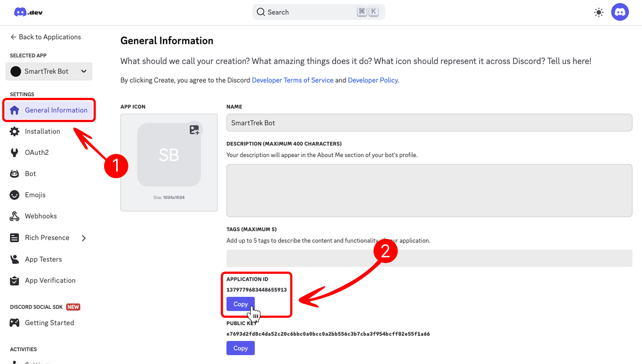The image size is (642, 364).
Task: Click the SmartTrek Bot black app avatar
Action: coord(16,71)
